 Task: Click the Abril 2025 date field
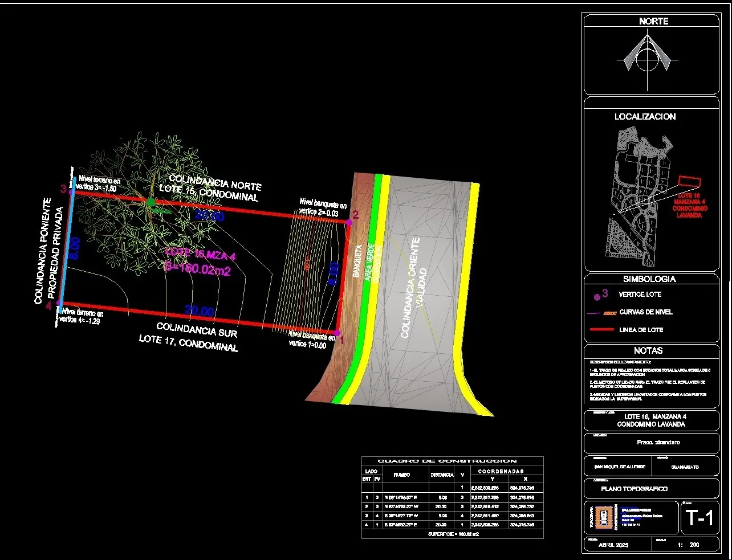point(614,545)
